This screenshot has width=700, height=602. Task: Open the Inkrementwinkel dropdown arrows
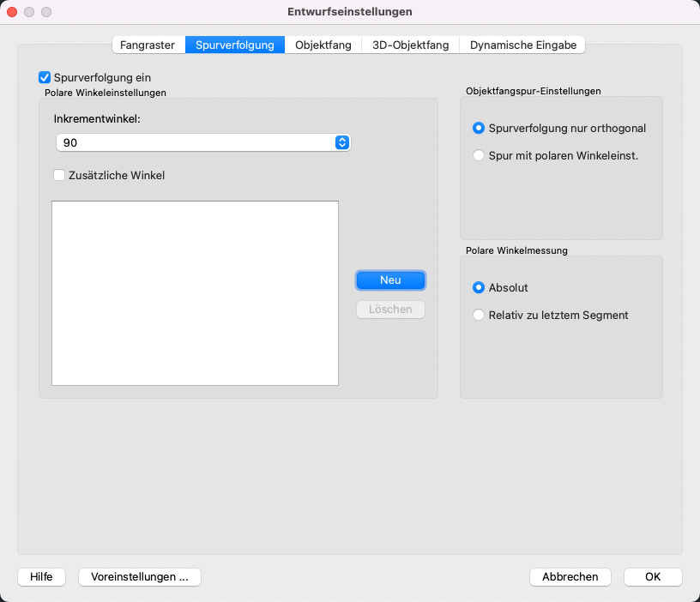pyautogui.click(x=342, y=142)
